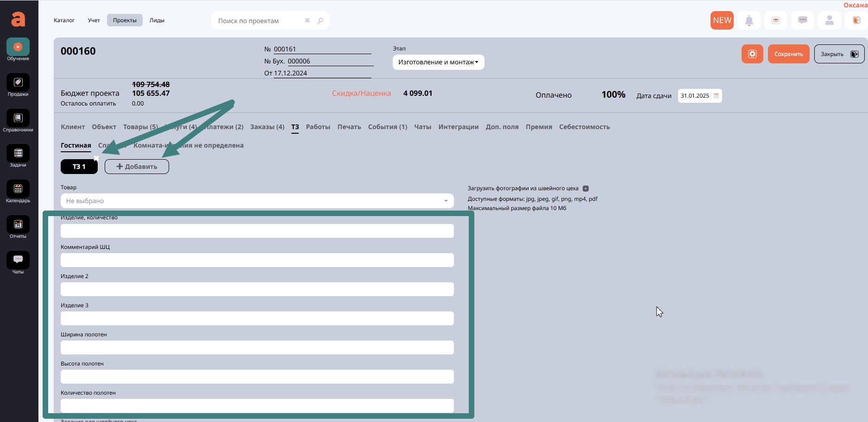868x422 pixels.
Task: Open the Календарь sidebar icon
Action: pyautogui.click(x=18, y=189)
